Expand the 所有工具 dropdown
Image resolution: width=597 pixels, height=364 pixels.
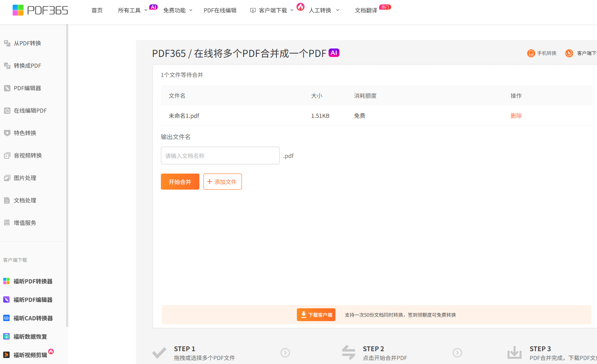pyautogui.click(x=132, y=10)
